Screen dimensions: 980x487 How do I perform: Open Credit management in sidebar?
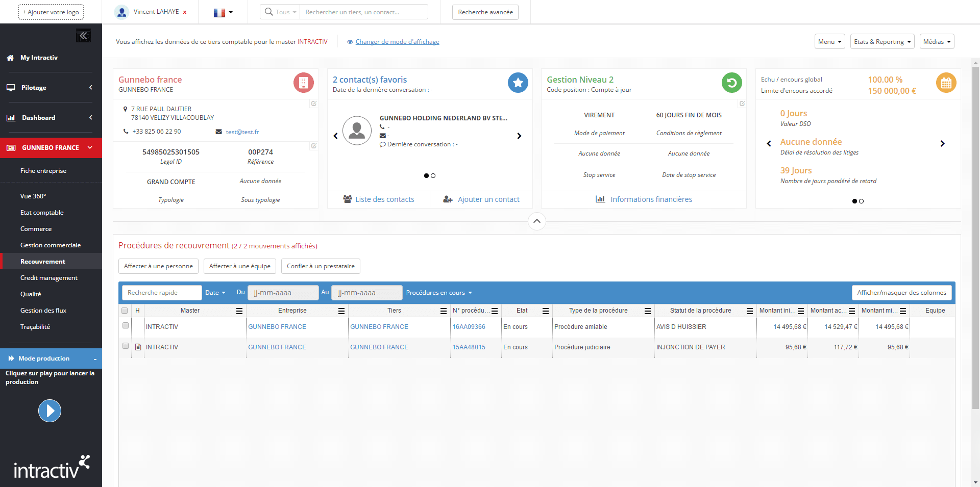(x=49, y=278)
